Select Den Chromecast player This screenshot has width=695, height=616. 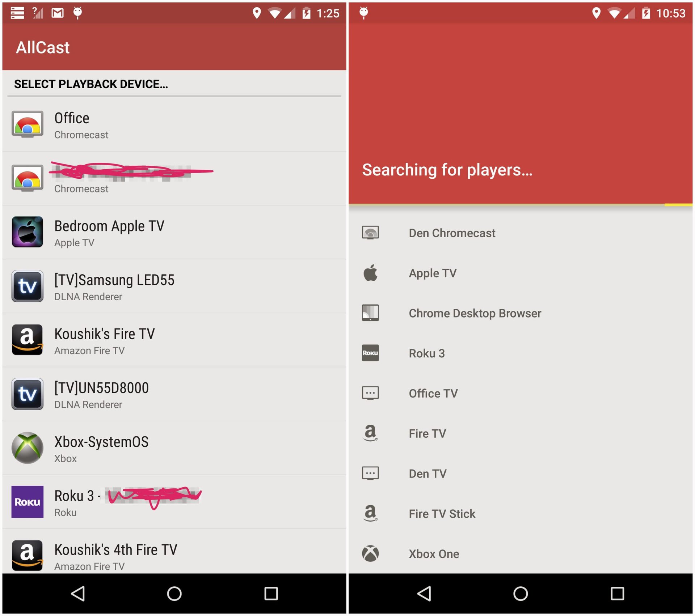pyautogui.click(x=452, y=233)
